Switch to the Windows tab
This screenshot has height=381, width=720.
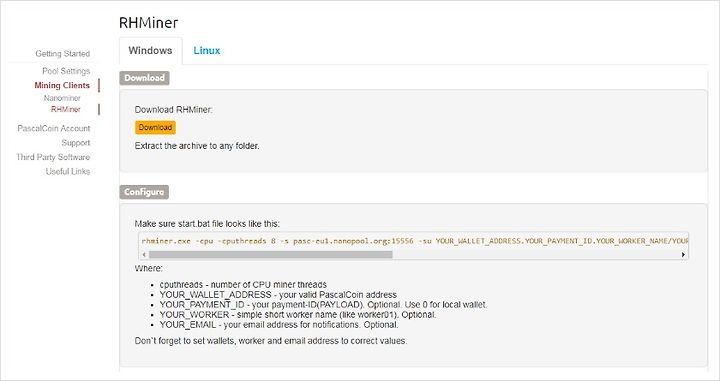[x=150, y=50]
